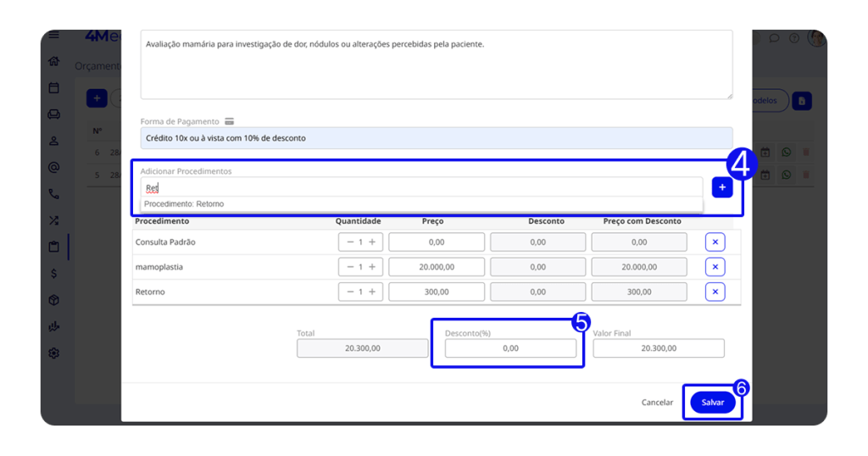
Task: Click the Desconto(%) input field
Action: pyautogui.click(x=509, y=348)
